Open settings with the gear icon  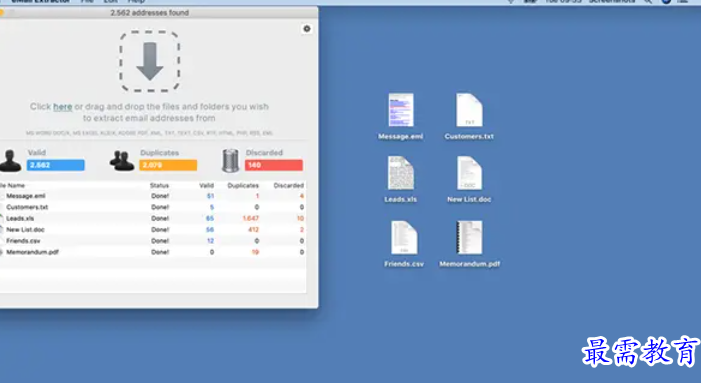coord(307,29)
